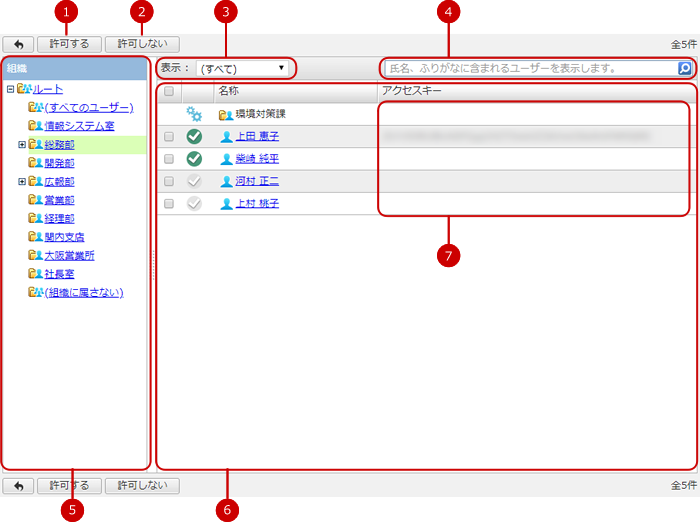
Task: Click the top 許可する button
Action: (x=69, y=44)
